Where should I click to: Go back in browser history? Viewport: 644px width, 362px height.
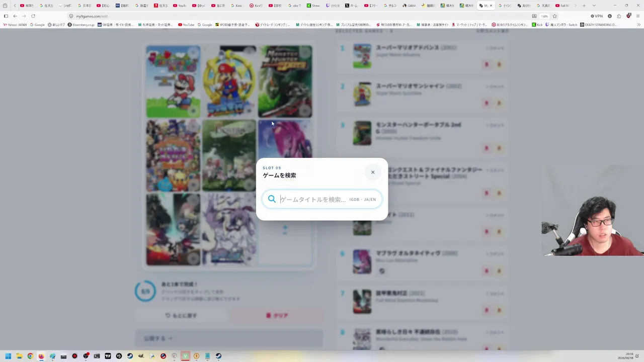pos(15,16)
